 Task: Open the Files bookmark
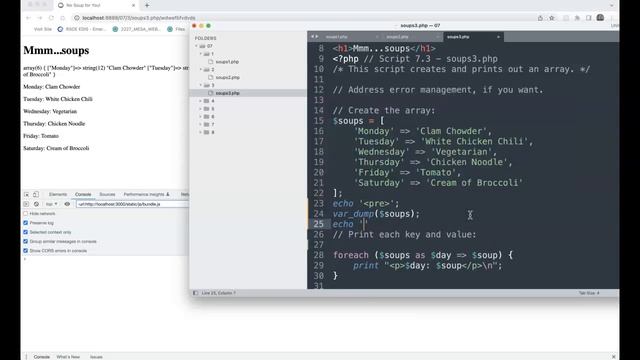click(x=176, y=29)
